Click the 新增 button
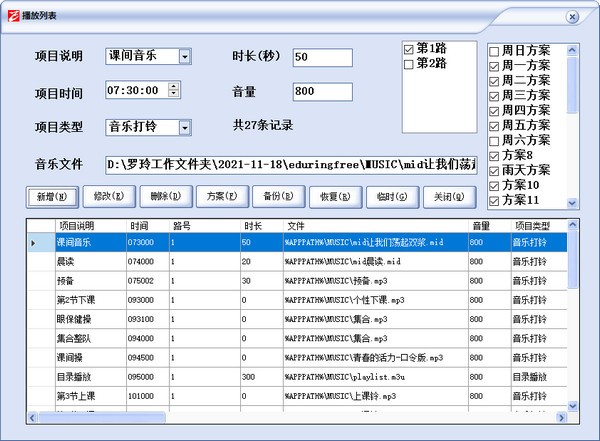This screenshot has width=600, height=441. click(x=50, y=196)
